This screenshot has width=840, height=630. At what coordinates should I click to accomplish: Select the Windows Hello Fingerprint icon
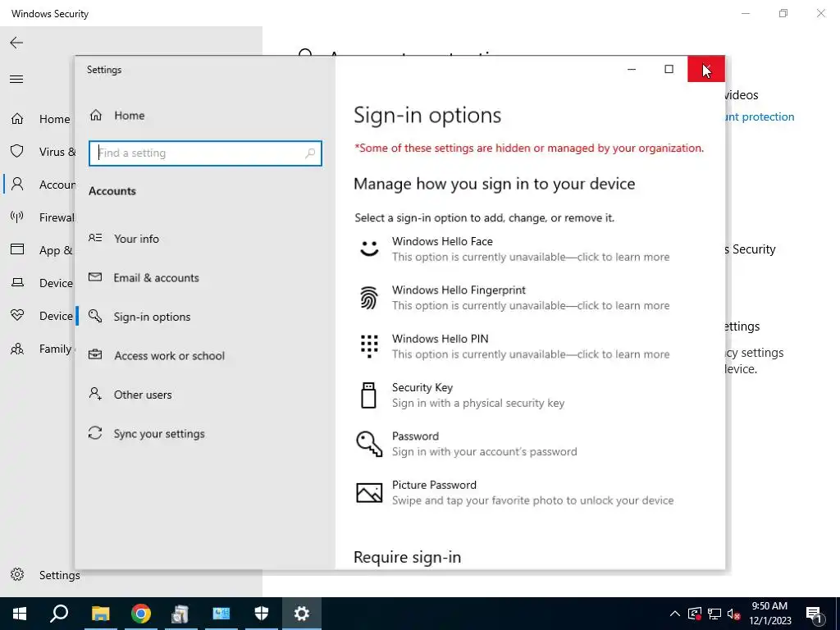pos(368,298)
